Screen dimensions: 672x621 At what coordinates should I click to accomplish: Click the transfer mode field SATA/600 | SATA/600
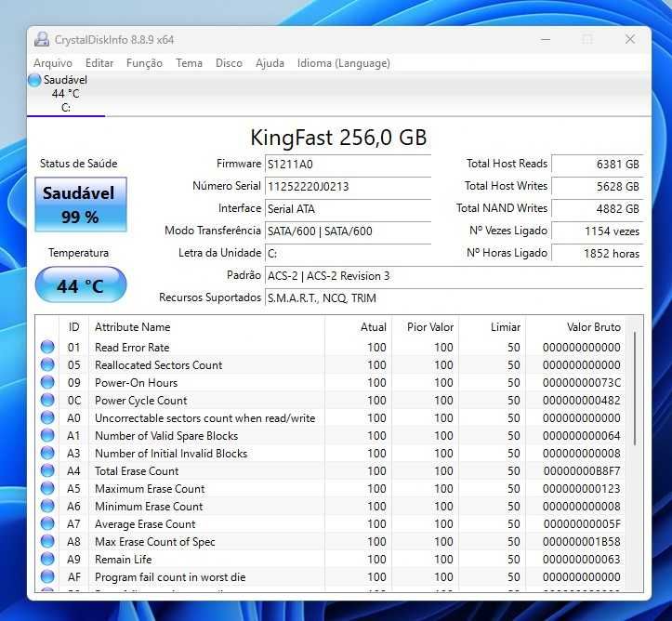[348, 231]
